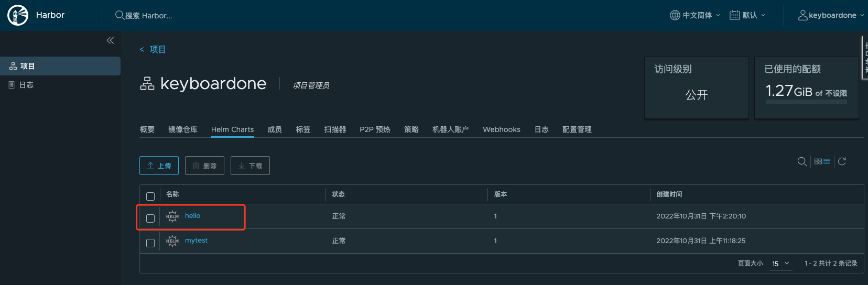The image size is (868, 285).
Task: Click the 下载 download button
Action: pyautogui.click(x=250, y=166)
